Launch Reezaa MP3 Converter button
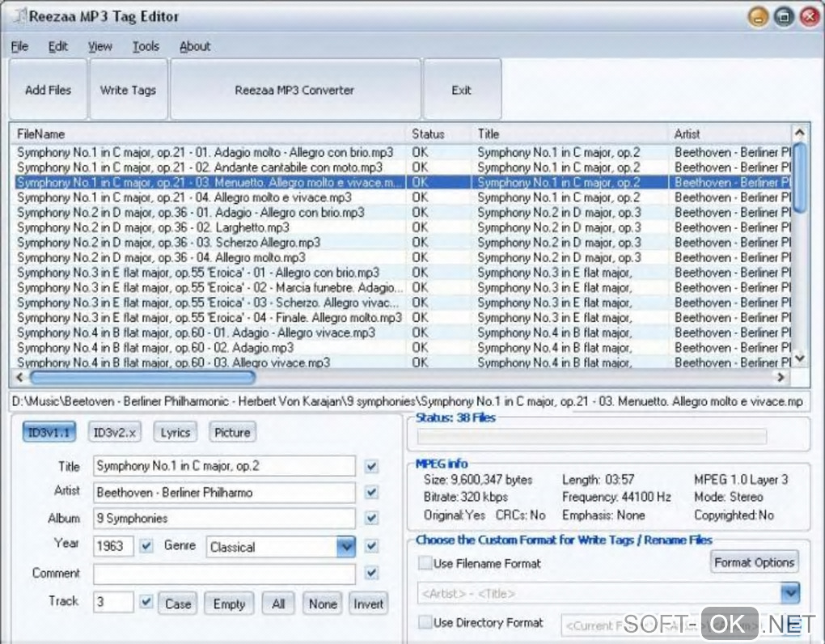The image size is (825, 644). click(294, 90)
